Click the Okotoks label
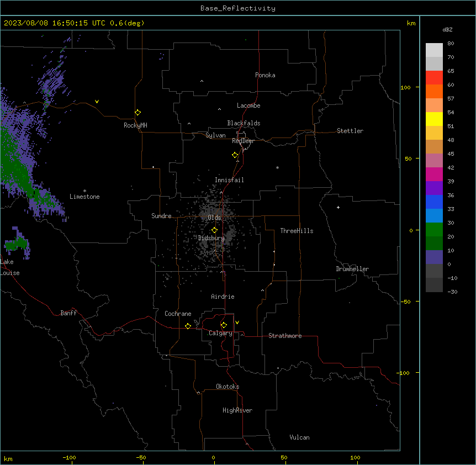This screenshot has height=465, width=476. pos(228,387)
